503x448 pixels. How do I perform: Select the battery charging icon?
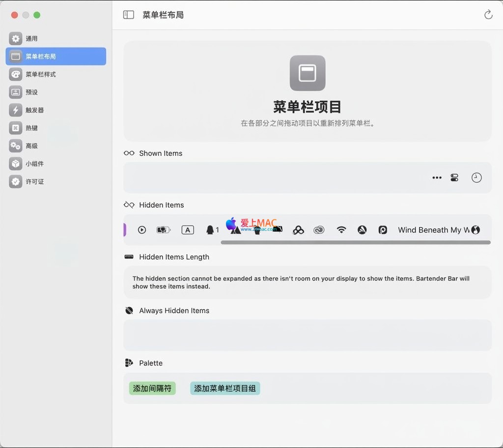[163, 230]
